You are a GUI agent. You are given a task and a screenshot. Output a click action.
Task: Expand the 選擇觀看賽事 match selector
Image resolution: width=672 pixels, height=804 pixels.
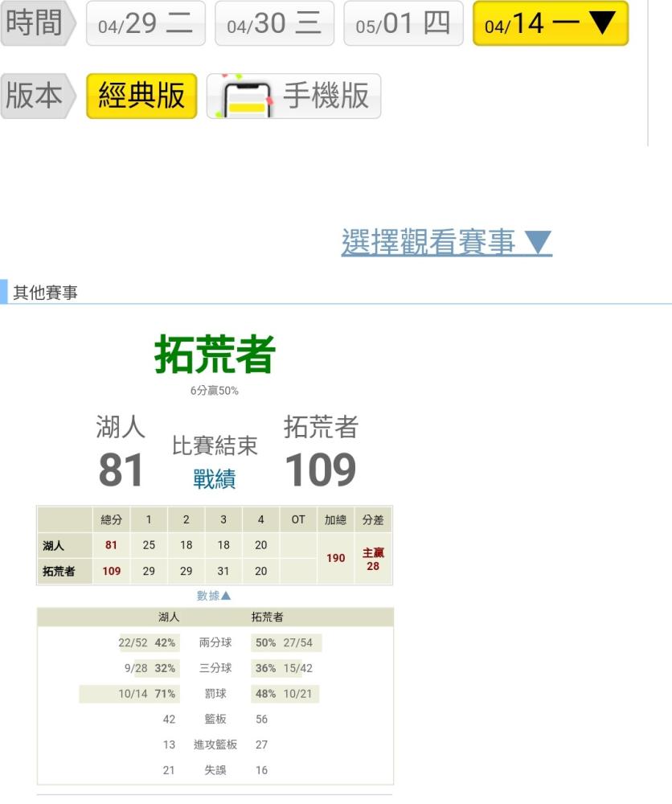pyautogui.click(x=446, y=242)
